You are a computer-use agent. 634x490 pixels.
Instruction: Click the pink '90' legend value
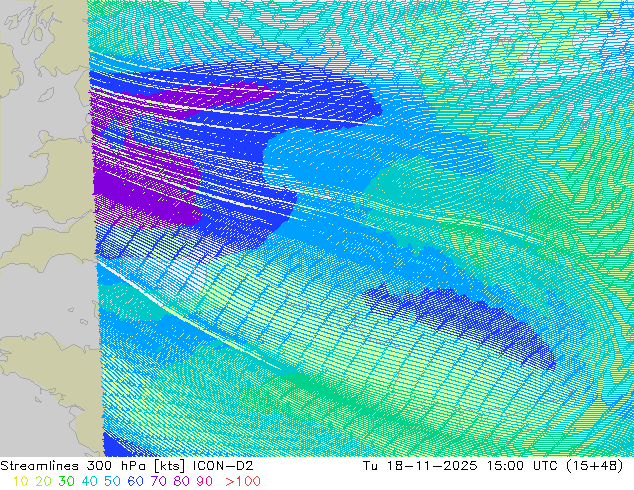coord(204,481)
